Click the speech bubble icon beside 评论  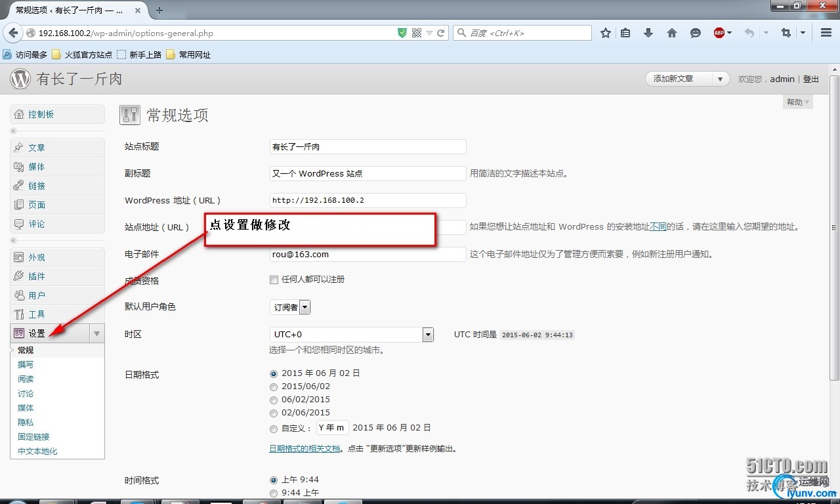pos(19,224)
